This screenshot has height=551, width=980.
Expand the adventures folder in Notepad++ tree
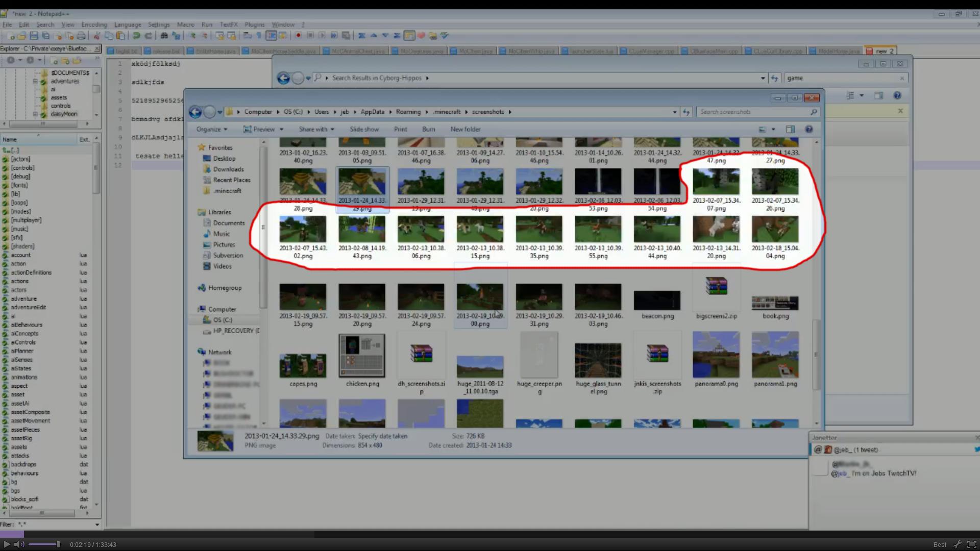35,81
